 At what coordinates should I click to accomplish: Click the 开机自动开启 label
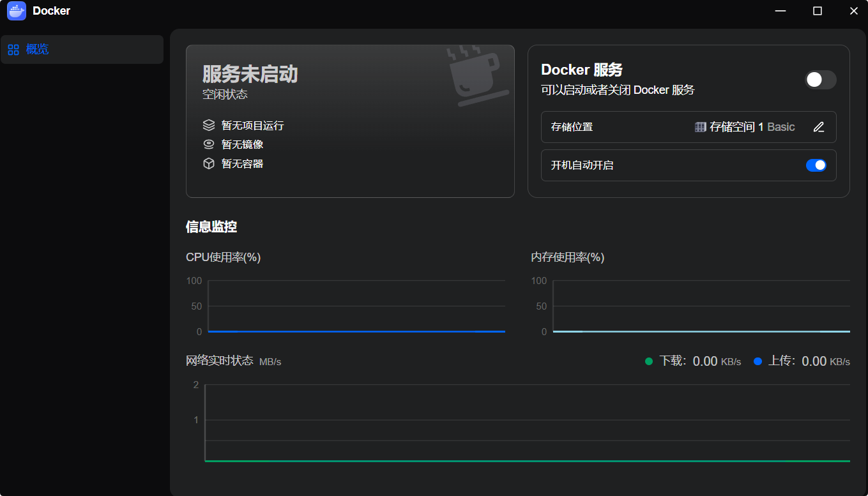point(582,165)
